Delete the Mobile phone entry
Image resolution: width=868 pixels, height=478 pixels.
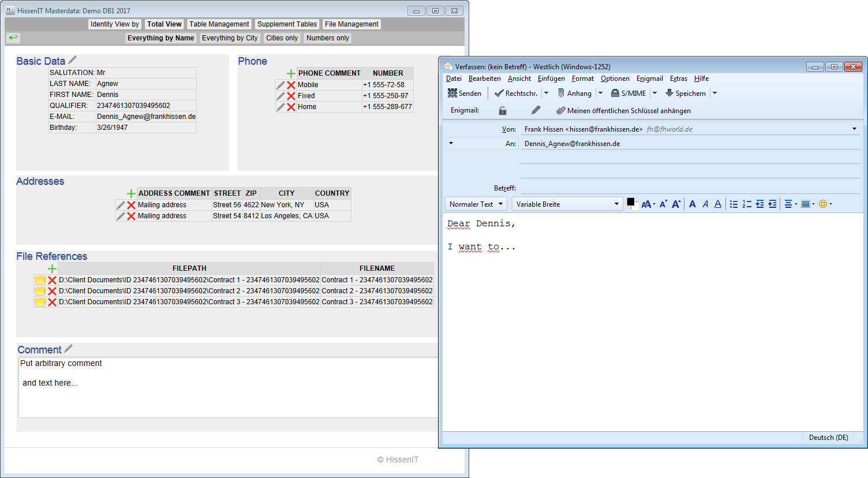point(291,85)
